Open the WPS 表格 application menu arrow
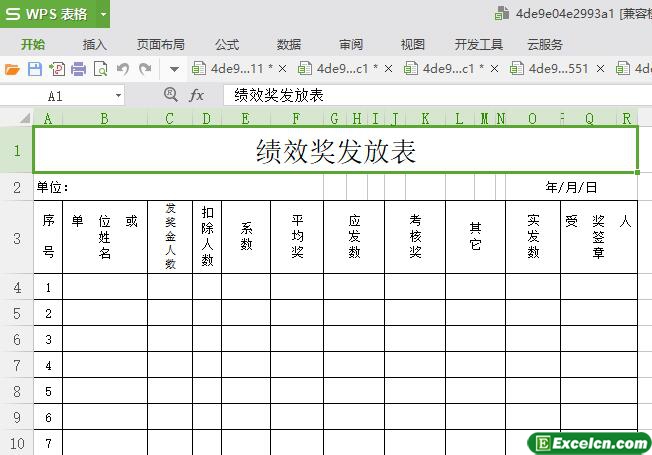Viewport: 652px width, 455px height. [x=103, y=14]
